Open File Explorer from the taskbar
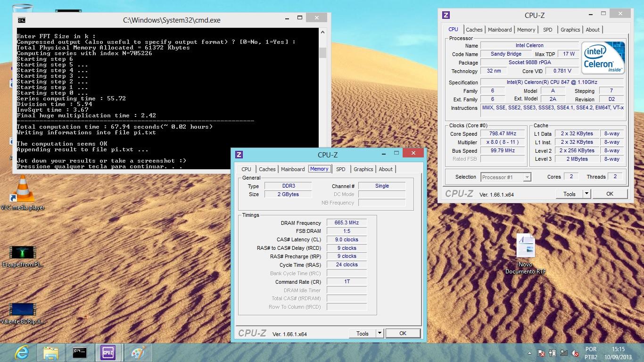Screen dimensions: 644x362 point(51,352)
